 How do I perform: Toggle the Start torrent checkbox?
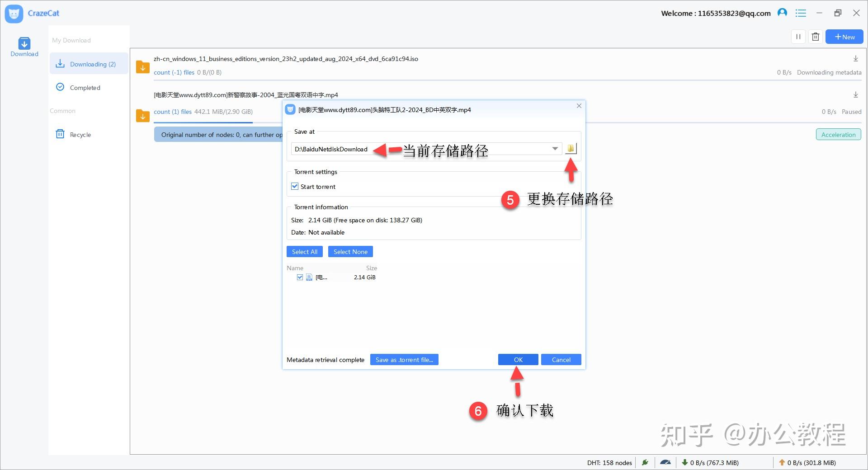click(x=295, y=186)
